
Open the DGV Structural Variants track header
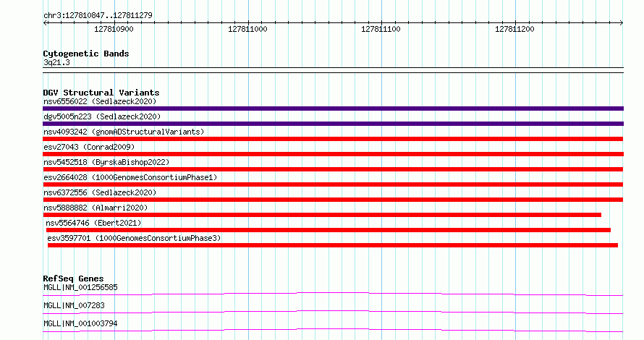[101, 93]
